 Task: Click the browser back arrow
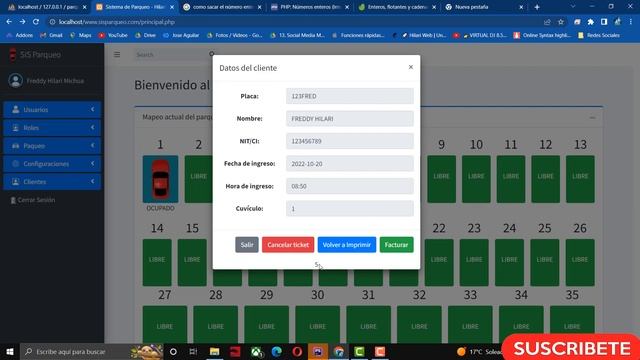(x=9, y=22)
